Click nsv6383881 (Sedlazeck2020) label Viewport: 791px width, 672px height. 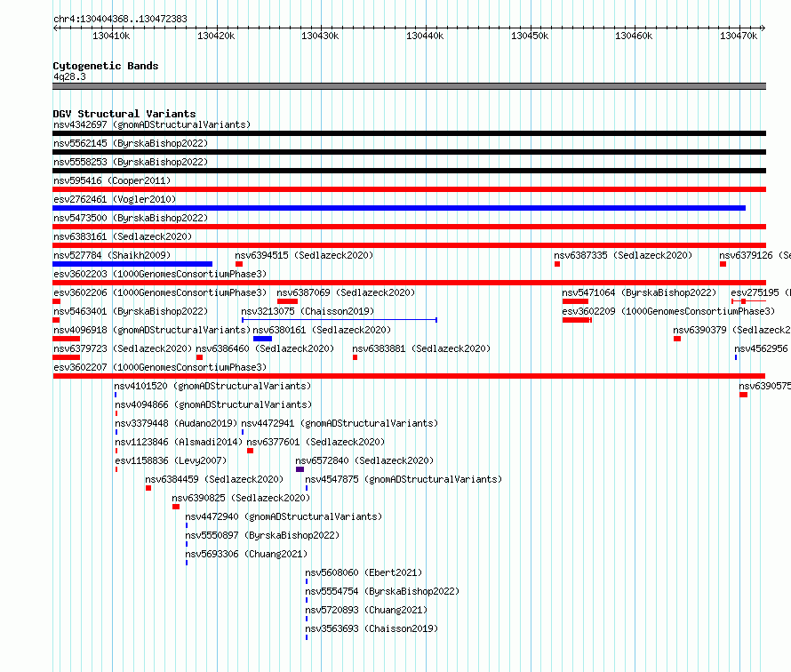(421, 348)
